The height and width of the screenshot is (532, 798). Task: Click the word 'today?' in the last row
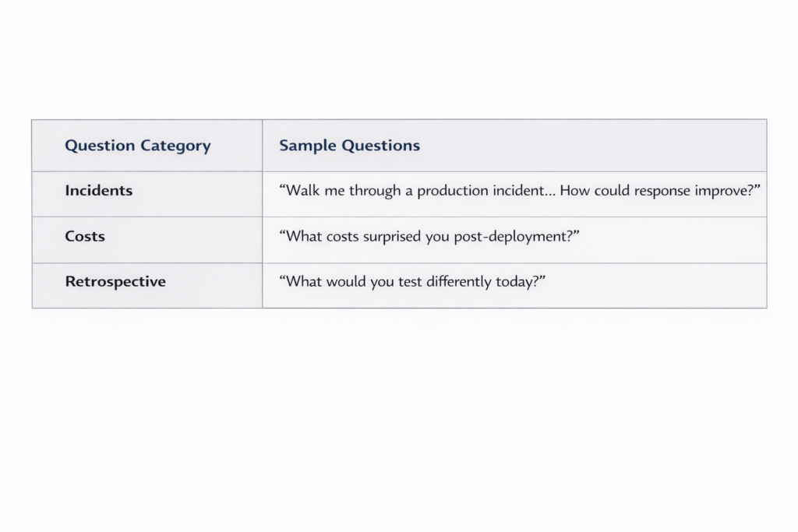point(520,282)
